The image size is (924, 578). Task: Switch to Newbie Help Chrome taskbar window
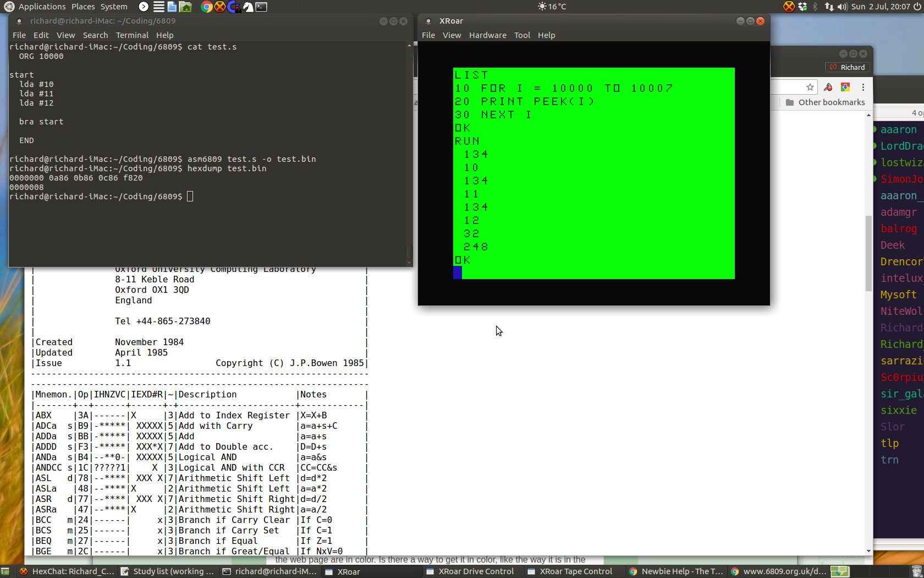(676, 571)
